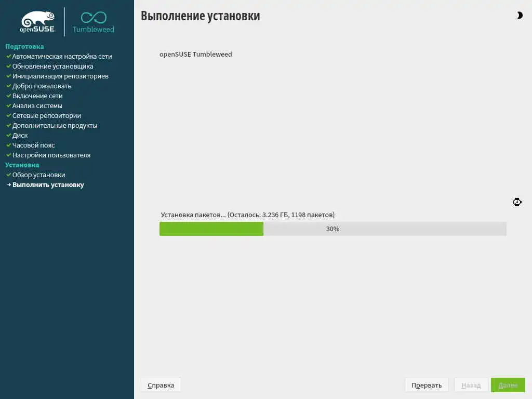Click the Tumbleweed infinity logo
Viewport: 532px width, 399px height.
pyautogui.click(x=94, y=22)
